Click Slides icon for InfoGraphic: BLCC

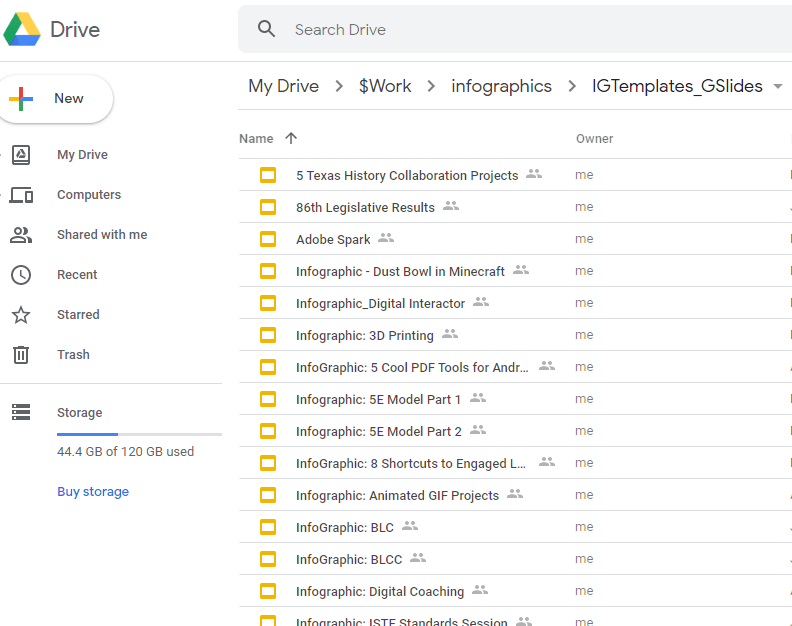point(268,559)
